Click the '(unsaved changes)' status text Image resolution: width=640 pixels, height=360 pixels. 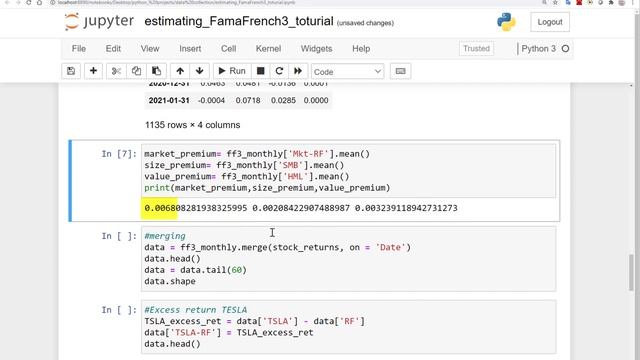(365, 23)
